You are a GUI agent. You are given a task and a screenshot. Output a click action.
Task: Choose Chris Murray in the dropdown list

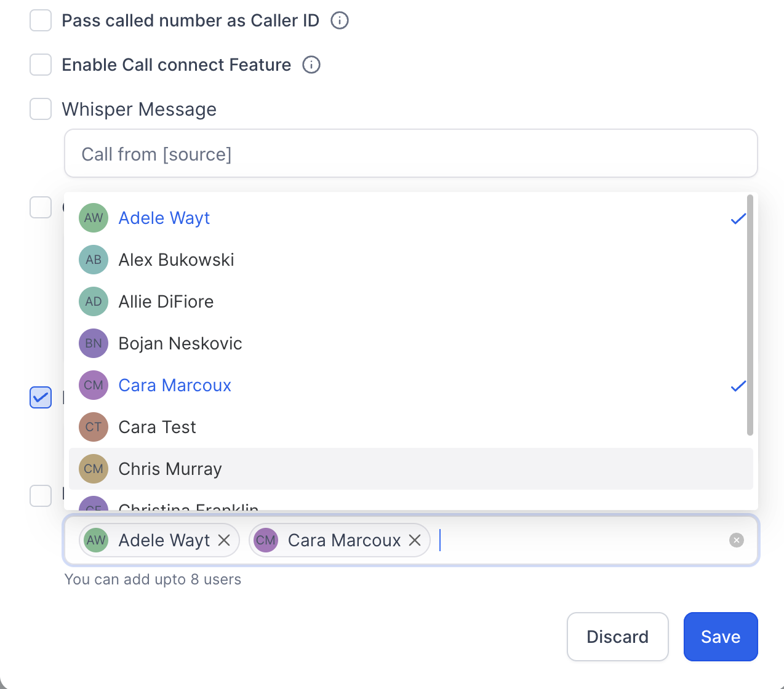(x=411, y=469)
